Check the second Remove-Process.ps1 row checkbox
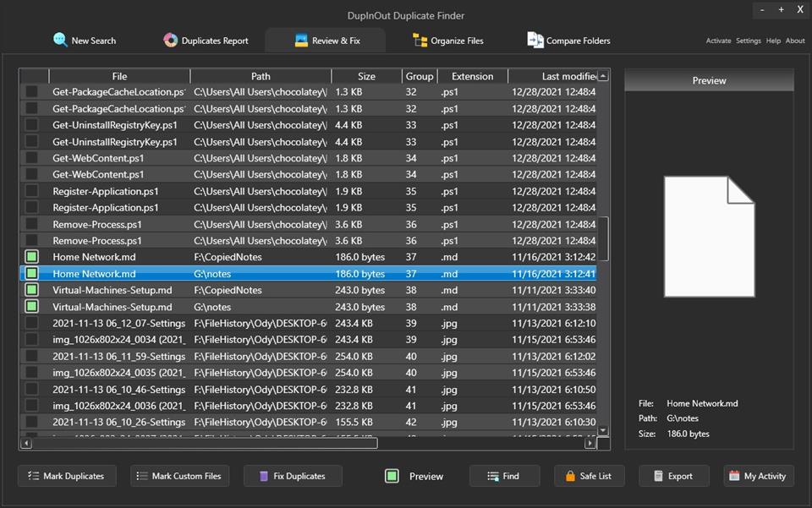 tap(31, 241)
